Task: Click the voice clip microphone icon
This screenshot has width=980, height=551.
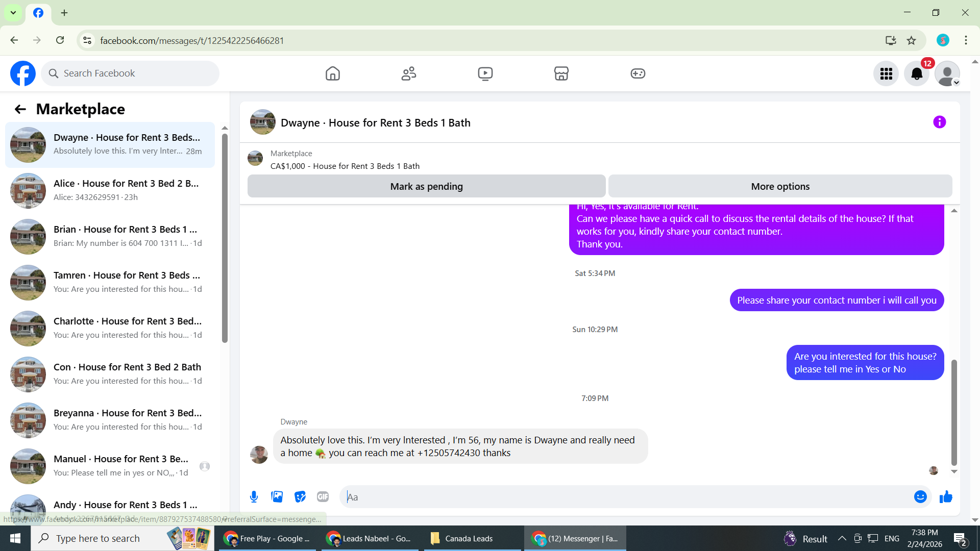Action: point(254,497)
